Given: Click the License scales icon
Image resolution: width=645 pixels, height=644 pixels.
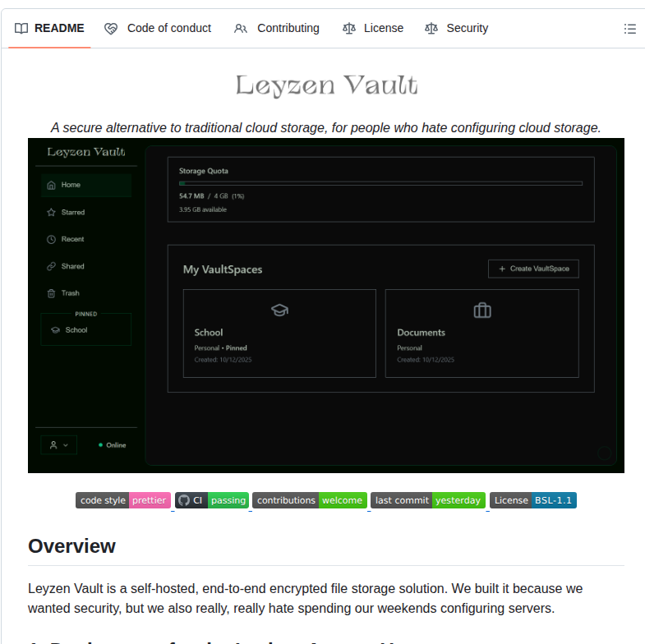Looking at the screenshot, I should click(349, 29).
